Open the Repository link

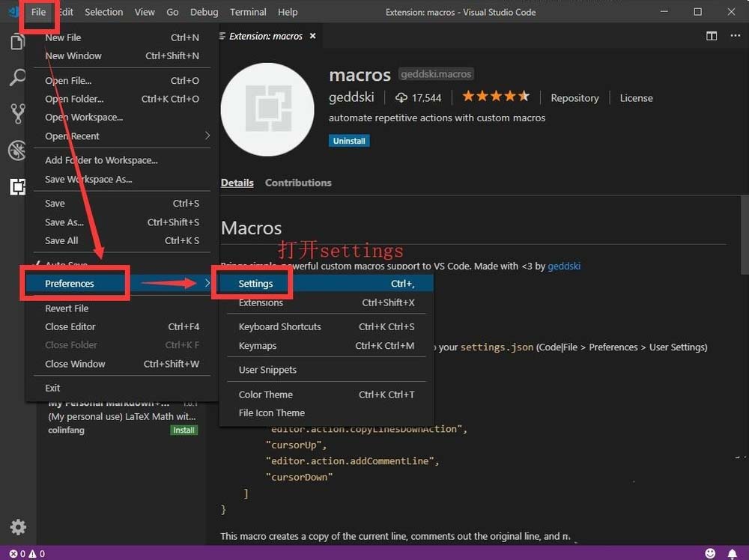tap(574, 97)
